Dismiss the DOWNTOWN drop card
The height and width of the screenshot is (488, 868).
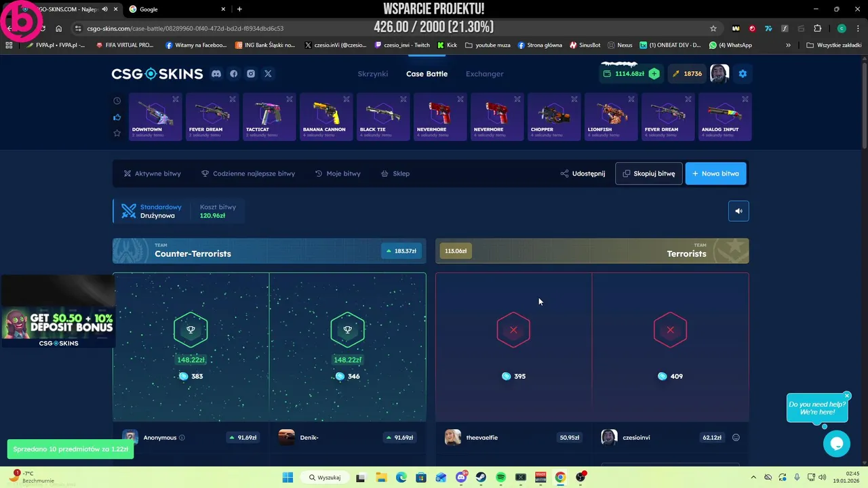(x=176, y=99)
